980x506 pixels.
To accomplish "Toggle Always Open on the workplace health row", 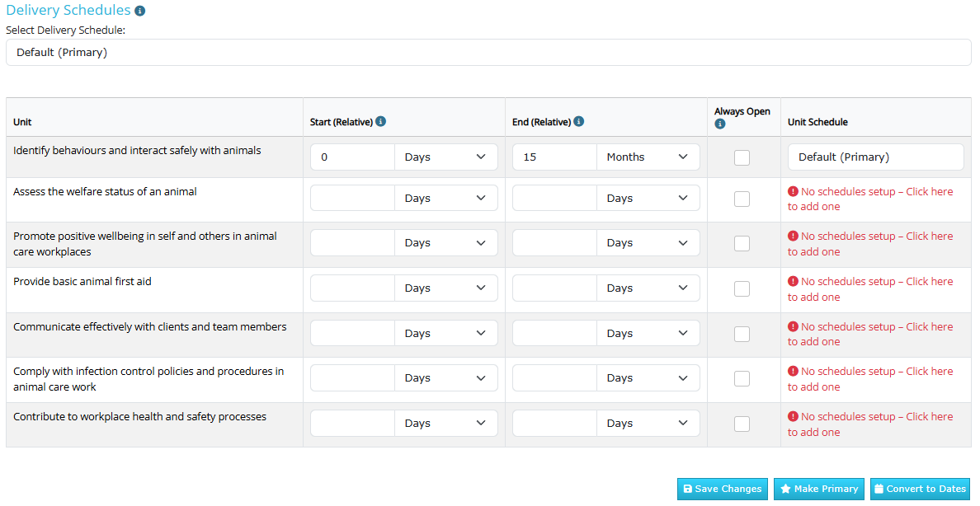I will pos(742,423).
